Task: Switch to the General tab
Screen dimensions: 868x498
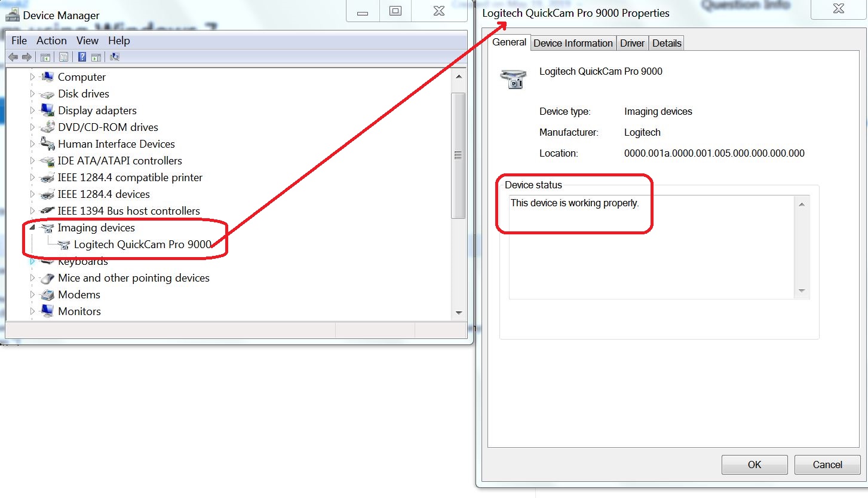Action: click(510, 42)
